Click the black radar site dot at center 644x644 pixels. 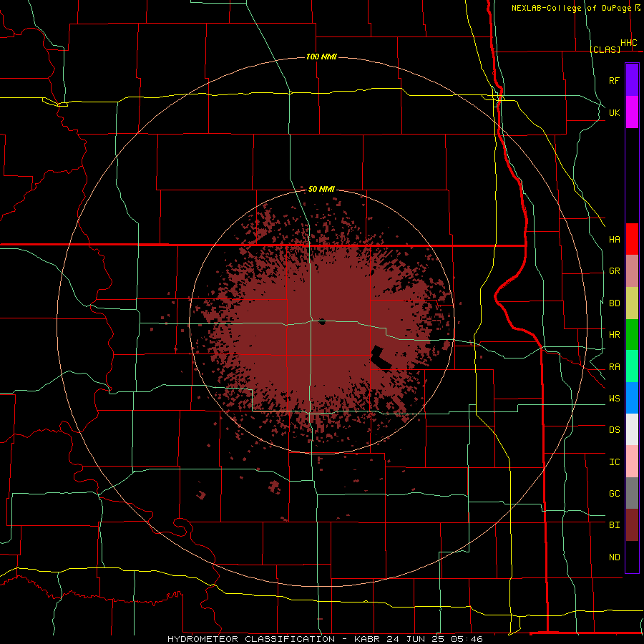tap(322, 321)
